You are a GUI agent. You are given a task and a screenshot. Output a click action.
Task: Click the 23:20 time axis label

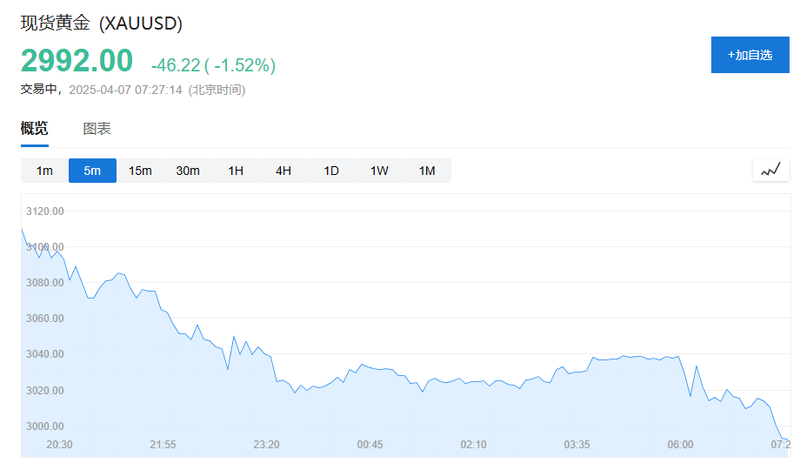coord(266,444)
